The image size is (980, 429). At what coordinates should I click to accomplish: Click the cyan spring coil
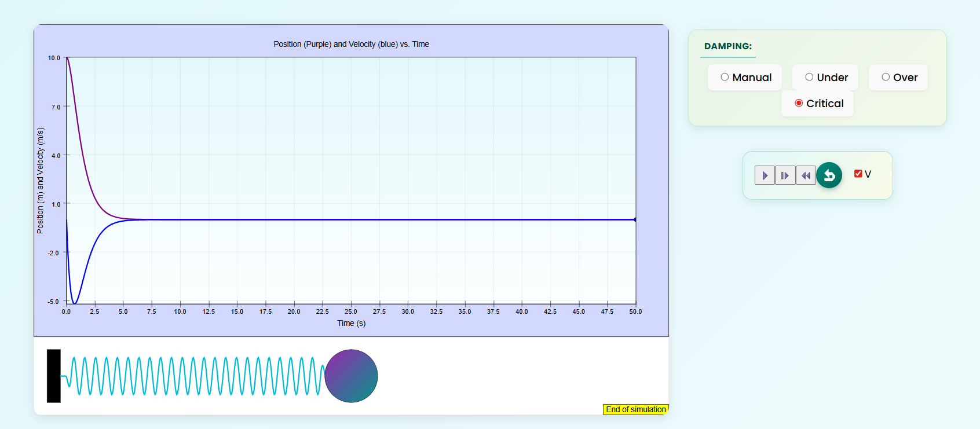pyautogui.click(x=192, y=376)
